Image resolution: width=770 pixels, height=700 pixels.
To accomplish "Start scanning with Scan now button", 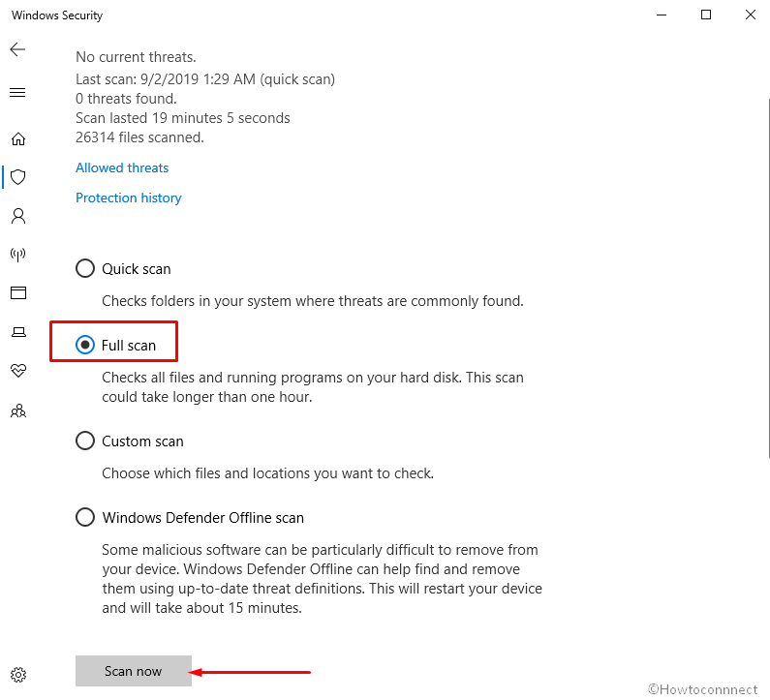I will pos(133,671).
